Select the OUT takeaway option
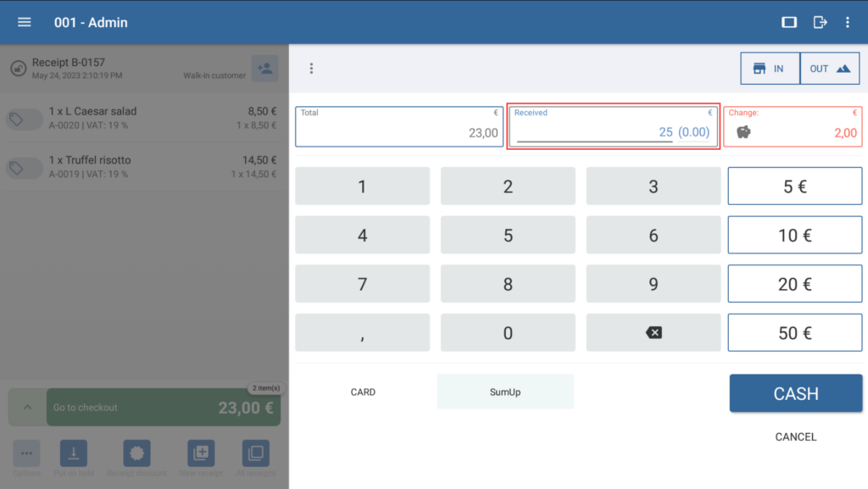Image resolution: width=868 pixels, height=489 pixels. 829,69
